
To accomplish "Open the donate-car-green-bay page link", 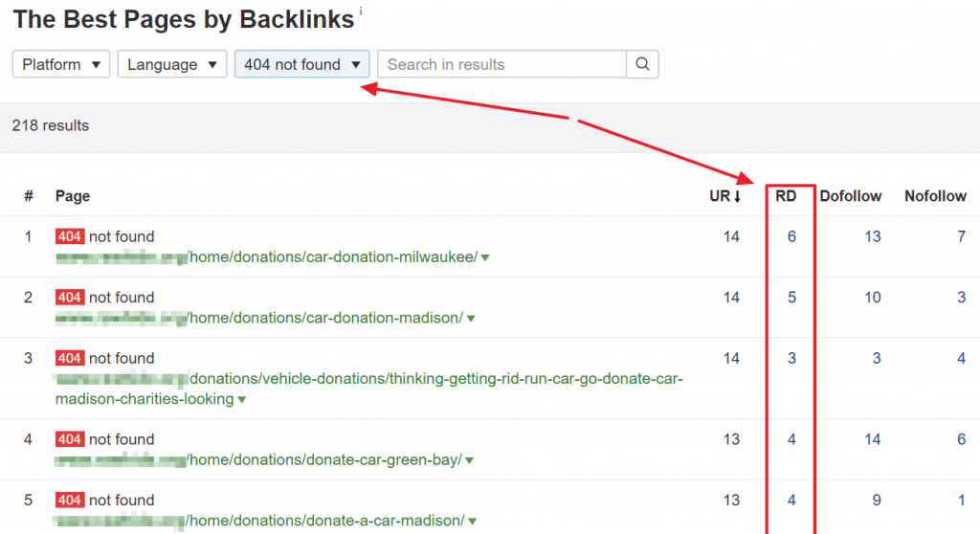I will pyautogui.click(x=325, y=460).
